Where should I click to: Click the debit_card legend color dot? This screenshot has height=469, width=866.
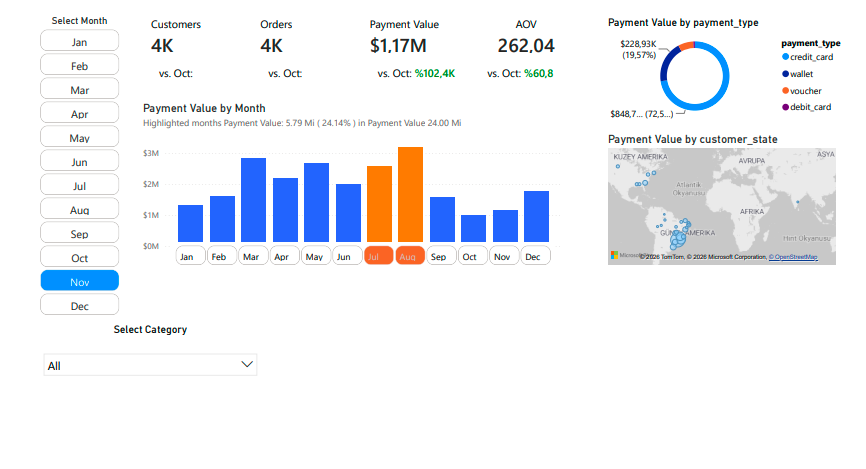(x=785, y=107)
